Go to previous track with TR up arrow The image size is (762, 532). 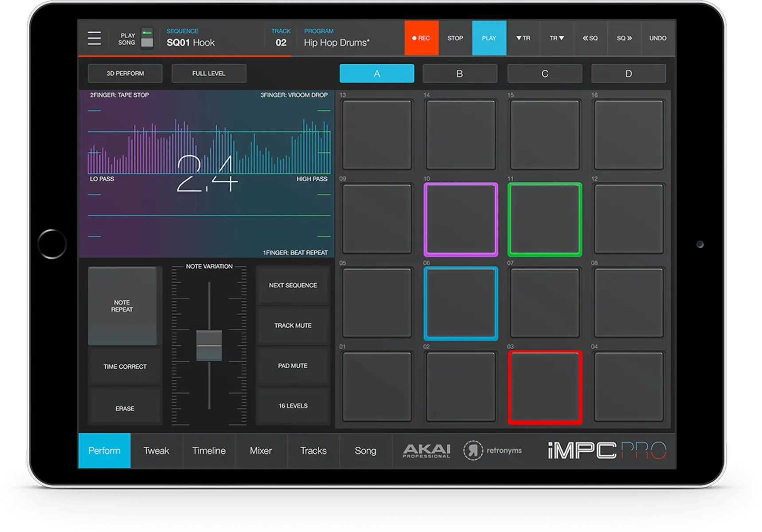pos(523,39)
